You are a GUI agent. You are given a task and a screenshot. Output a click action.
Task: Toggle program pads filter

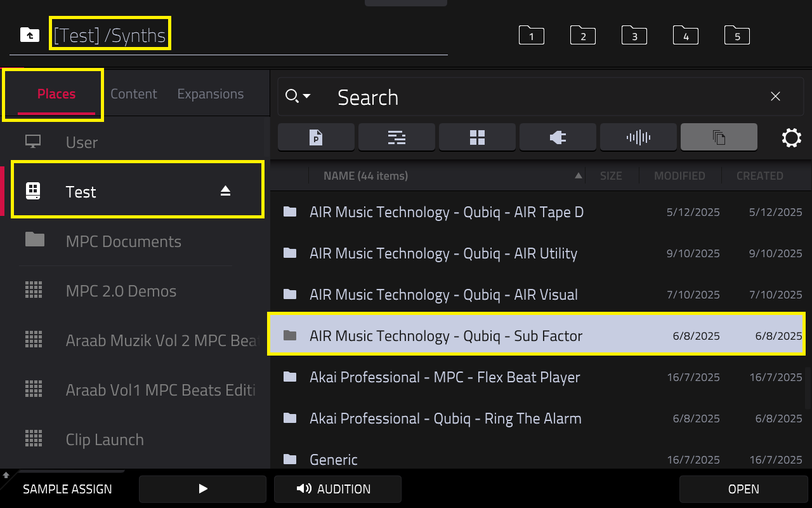point(477,137)
